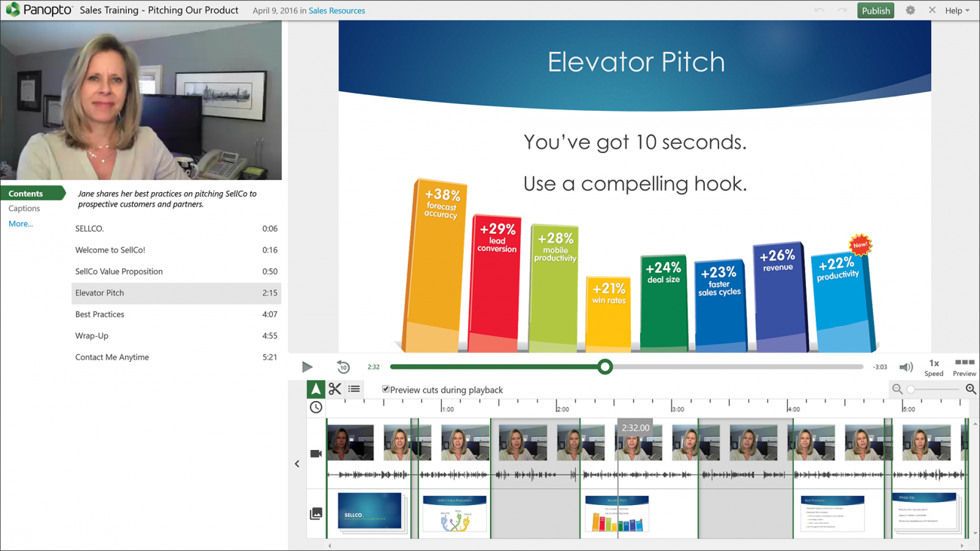Viewport: 980px width, 551px height.
Task: Switch to the Captions tab
Action: pyautogui.click(x=25, y=207)
